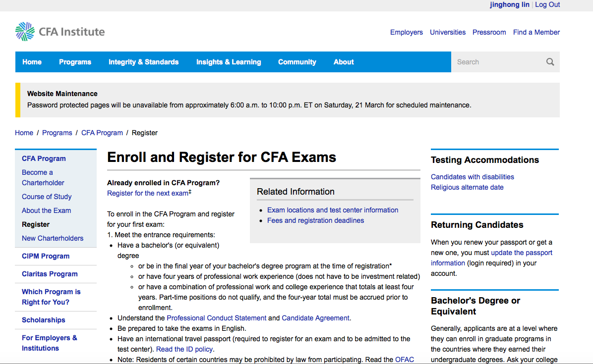This screenshot has width=593, height=364.
Task: Open the Programs nav menu
Action: pos(75,62)
